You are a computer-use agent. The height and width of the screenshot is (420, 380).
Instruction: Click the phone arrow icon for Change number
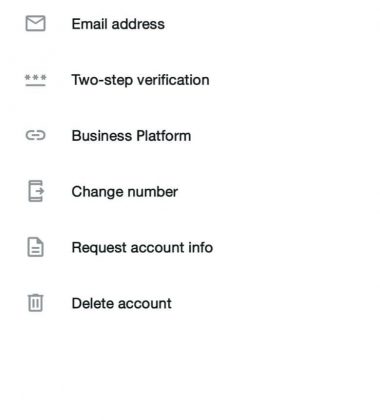coord(36,191)
